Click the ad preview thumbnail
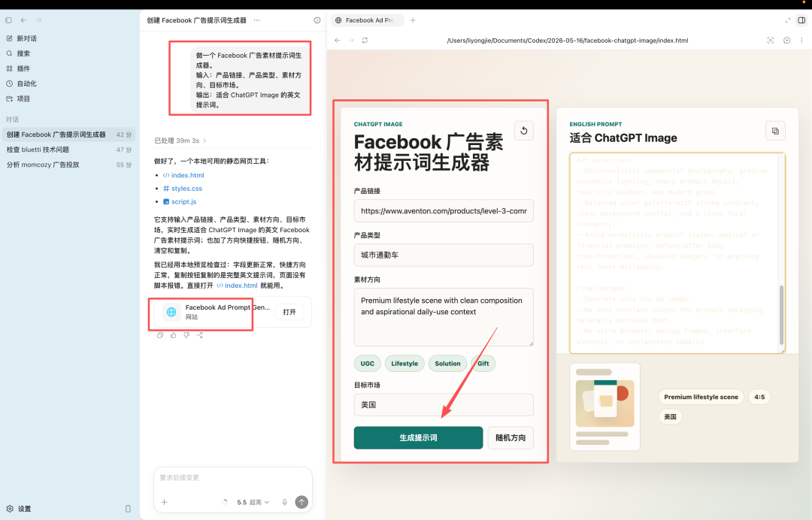Viewport: 812px width, 520px height. (x=604, y=407)
